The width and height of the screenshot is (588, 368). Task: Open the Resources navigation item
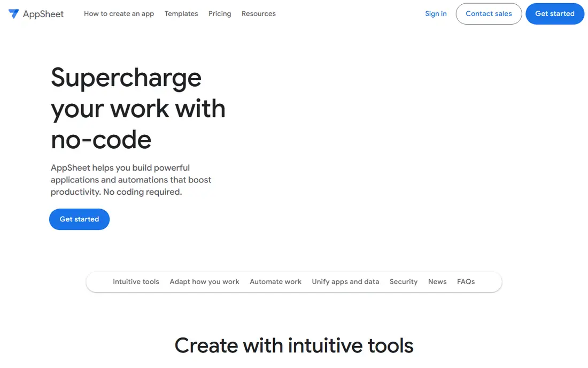point(258,14)
